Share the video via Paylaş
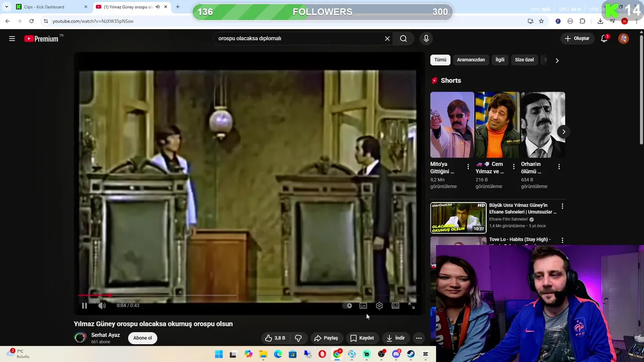644x362 pixels. pos(326,338)
